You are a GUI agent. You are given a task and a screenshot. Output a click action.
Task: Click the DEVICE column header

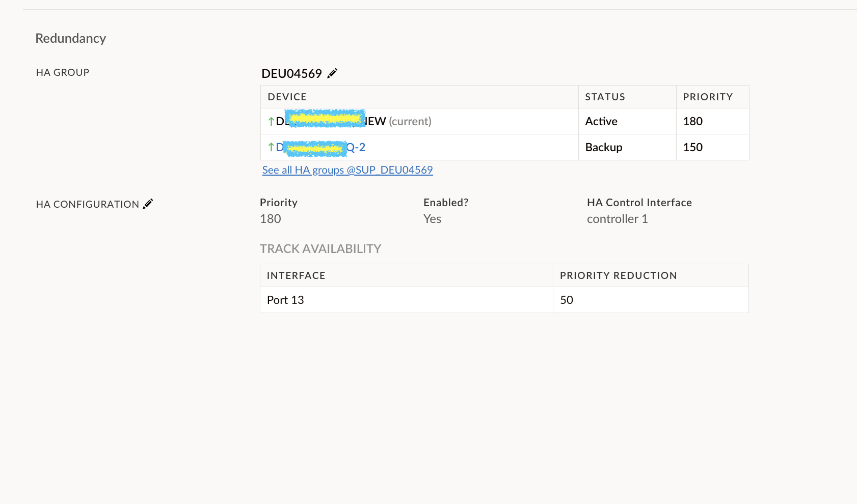(x=287, y=97)
